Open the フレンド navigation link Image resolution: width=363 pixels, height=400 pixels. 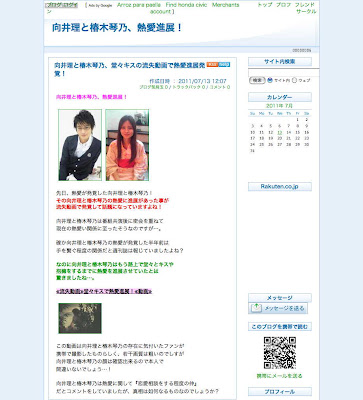coord(305,5)
